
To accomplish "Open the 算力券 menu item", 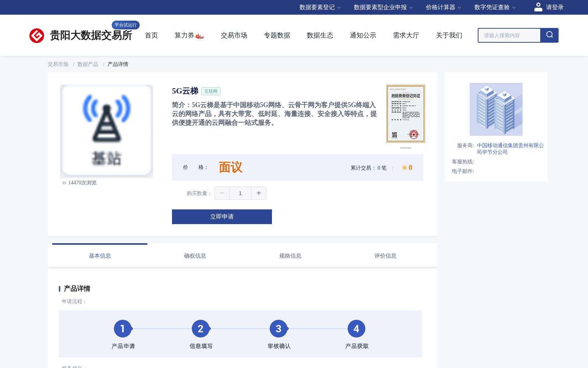I will 184,35.
